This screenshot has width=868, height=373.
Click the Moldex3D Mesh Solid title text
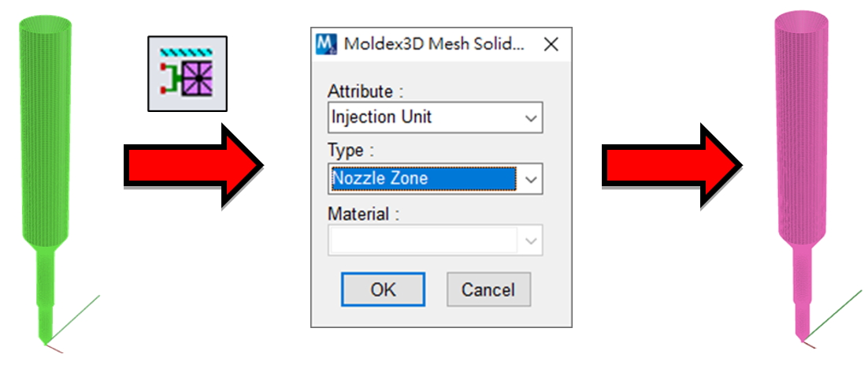pos(433,44)
